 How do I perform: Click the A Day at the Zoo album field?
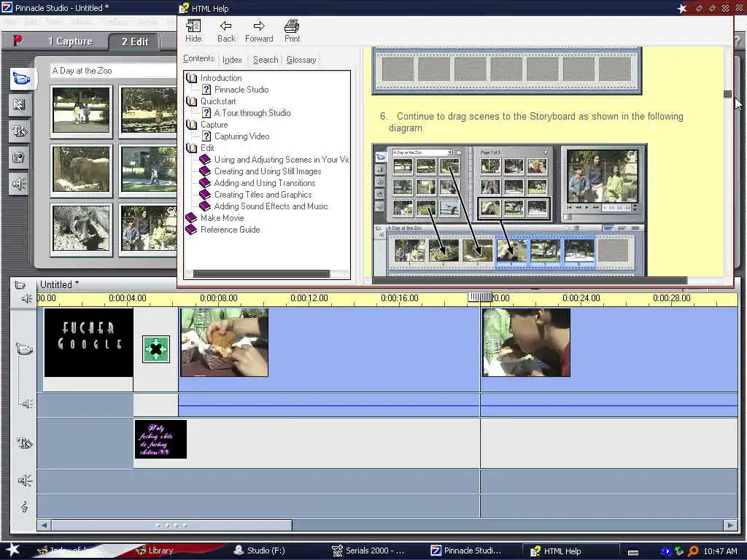(x=113, y=71)
